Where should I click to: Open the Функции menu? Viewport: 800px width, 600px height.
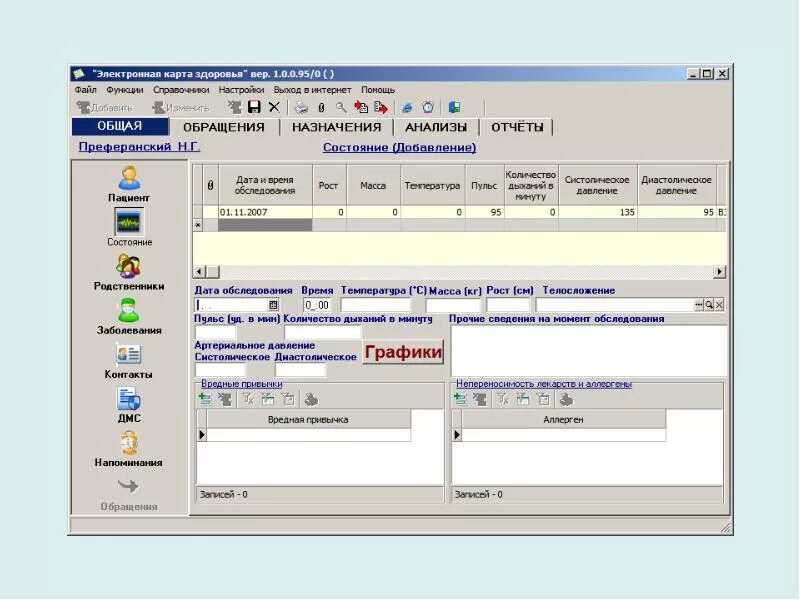point(124,90)
